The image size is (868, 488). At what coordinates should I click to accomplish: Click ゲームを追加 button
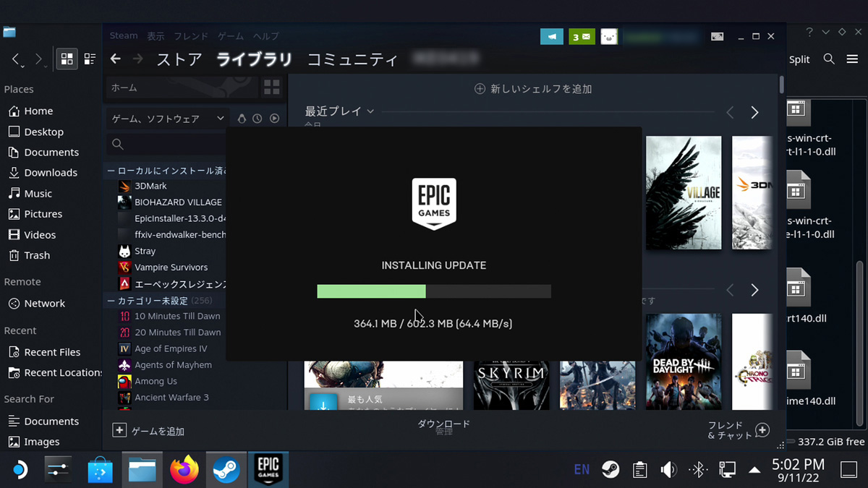[x=149, y=431]
